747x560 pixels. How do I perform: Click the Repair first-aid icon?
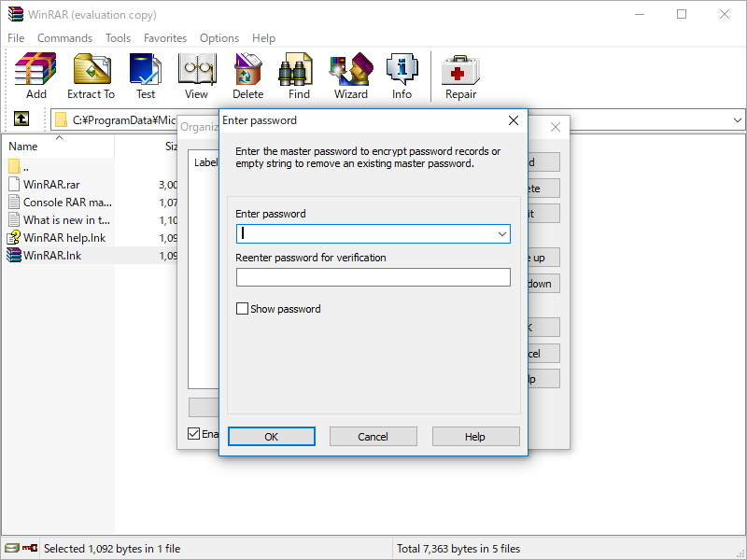tap(460, 71)
